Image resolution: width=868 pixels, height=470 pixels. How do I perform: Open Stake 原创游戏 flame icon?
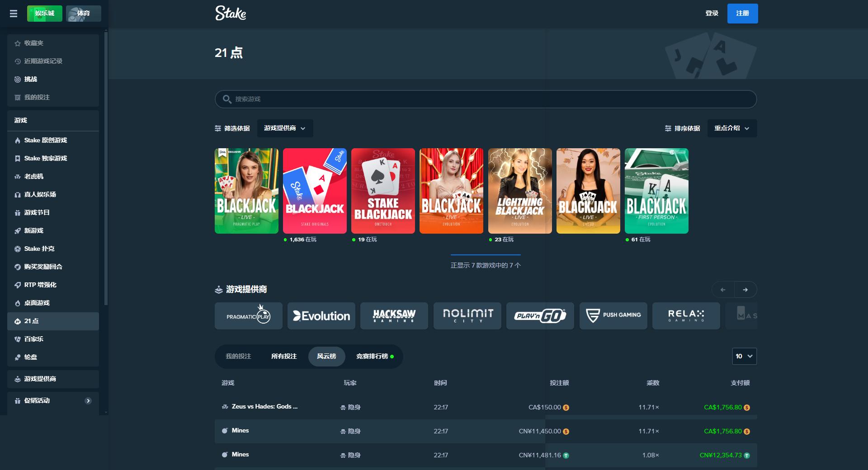click(x=18, y=141)
